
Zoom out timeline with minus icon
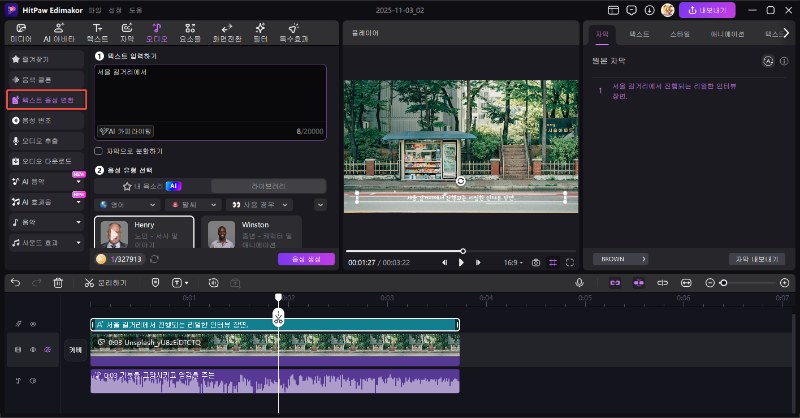(710, 283)
